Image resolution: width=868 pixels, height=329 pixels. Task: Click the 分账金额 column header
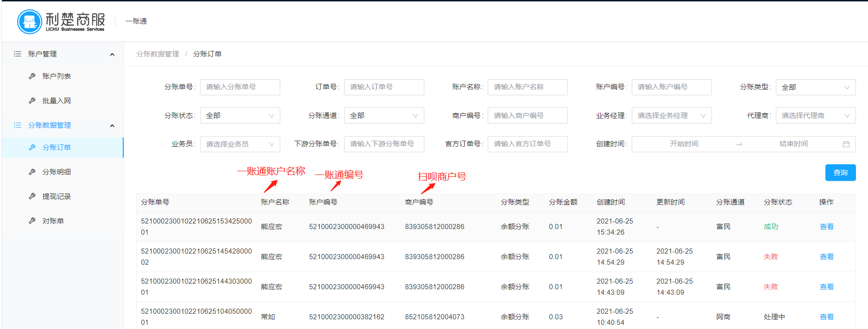[x=563, y=202]
